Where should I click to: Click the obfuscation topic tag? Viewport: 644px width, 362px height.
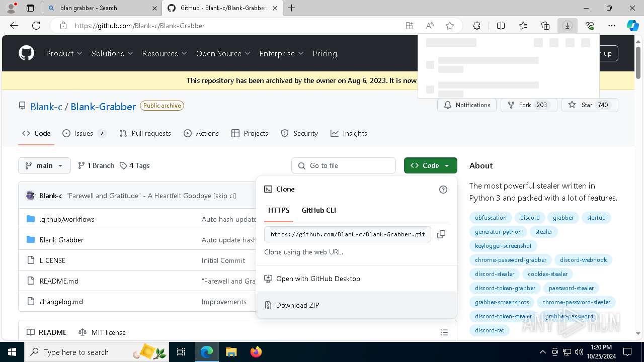(x=491, y=218)
